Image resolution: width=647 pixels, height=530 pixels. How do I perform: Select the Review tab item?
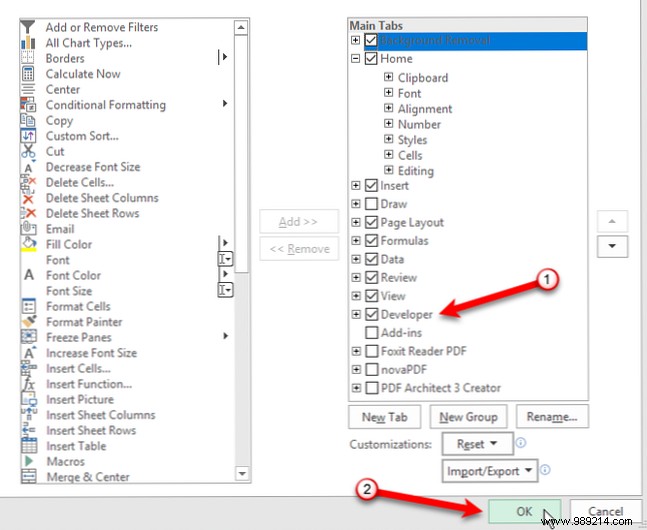[399, 277]
